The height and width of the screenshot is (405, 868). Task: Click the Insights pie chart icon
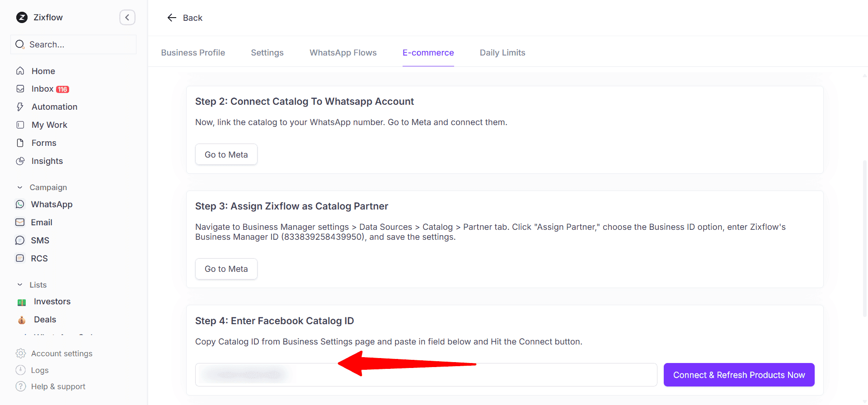click(20, 161)
